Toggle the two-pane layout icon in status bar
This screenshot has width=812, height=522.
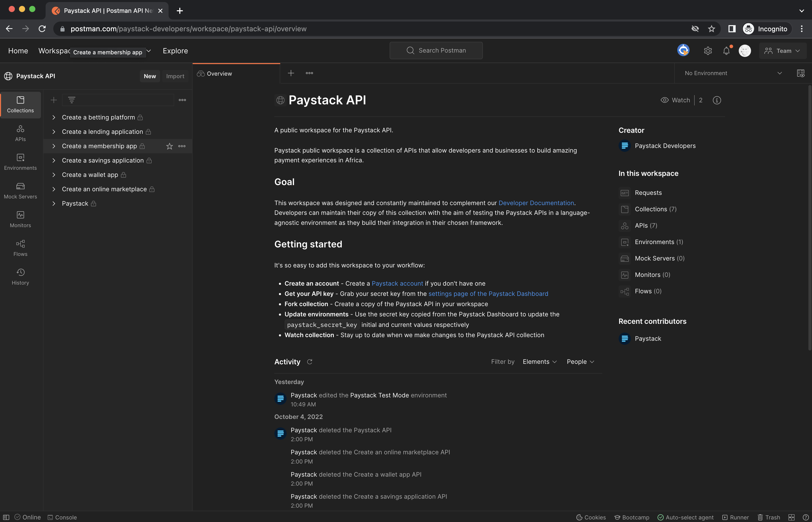click(791, 517)
